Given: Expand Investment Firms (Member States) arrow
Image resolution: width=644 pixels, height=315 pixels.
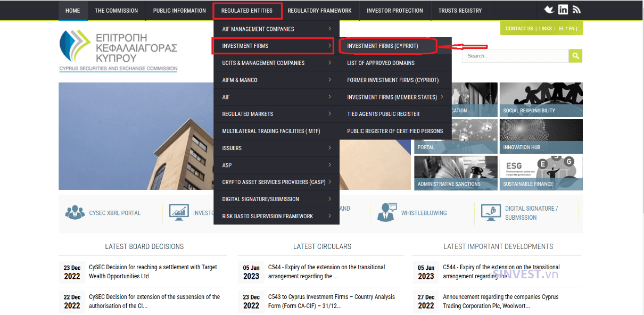Looking at the screenshot, I should (x=442, y=97).
